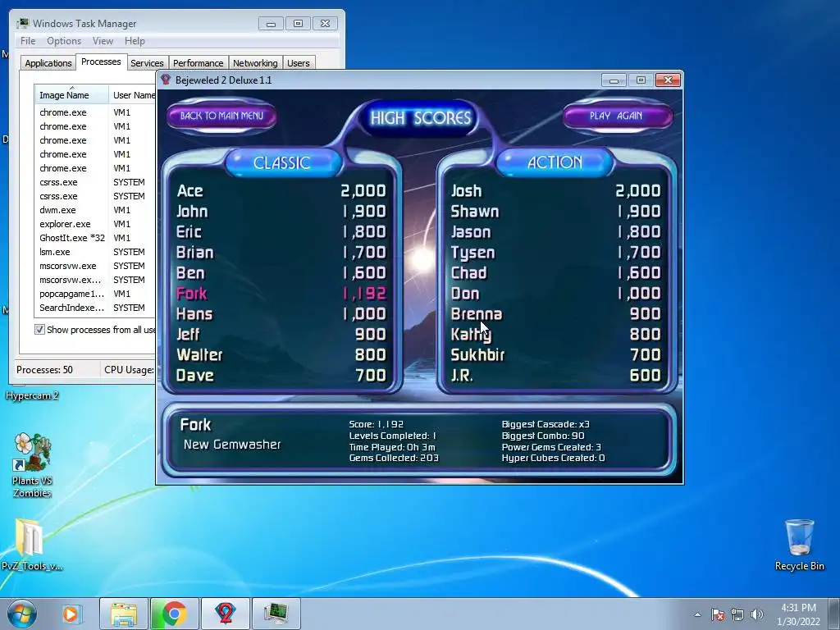This screenshot has width=840, height=630.
Task: Select the SearchIndexe process row
Action: [x=95, y=308]
